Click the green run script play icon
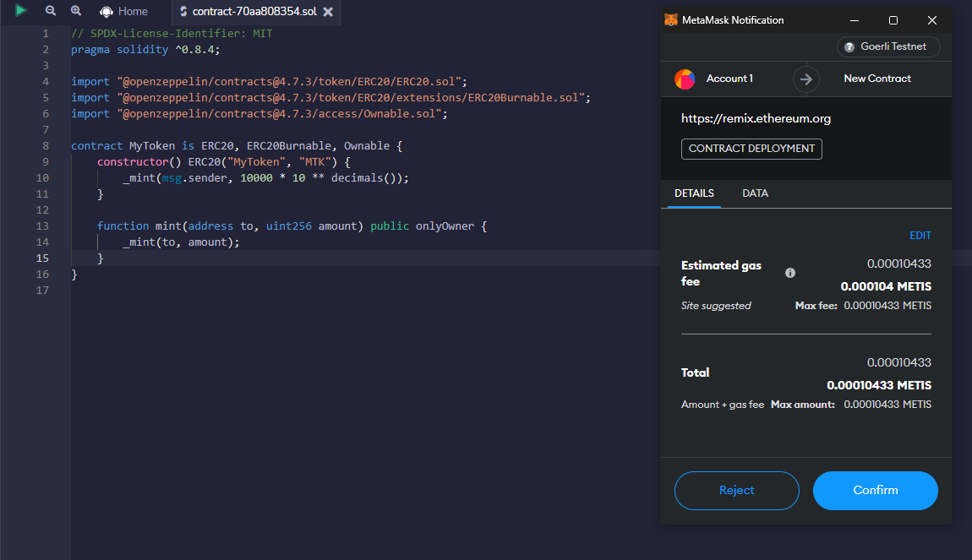 point(20,11)
